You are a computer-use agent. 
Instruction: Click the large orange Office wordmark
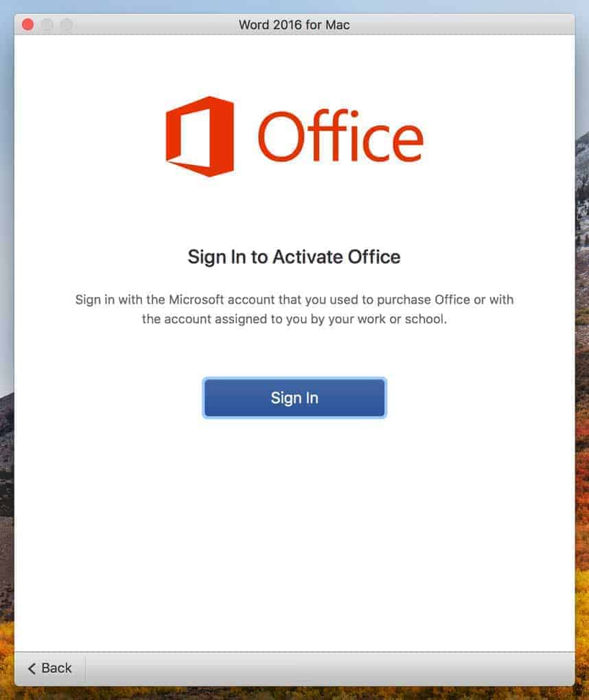tap(340, 136)
